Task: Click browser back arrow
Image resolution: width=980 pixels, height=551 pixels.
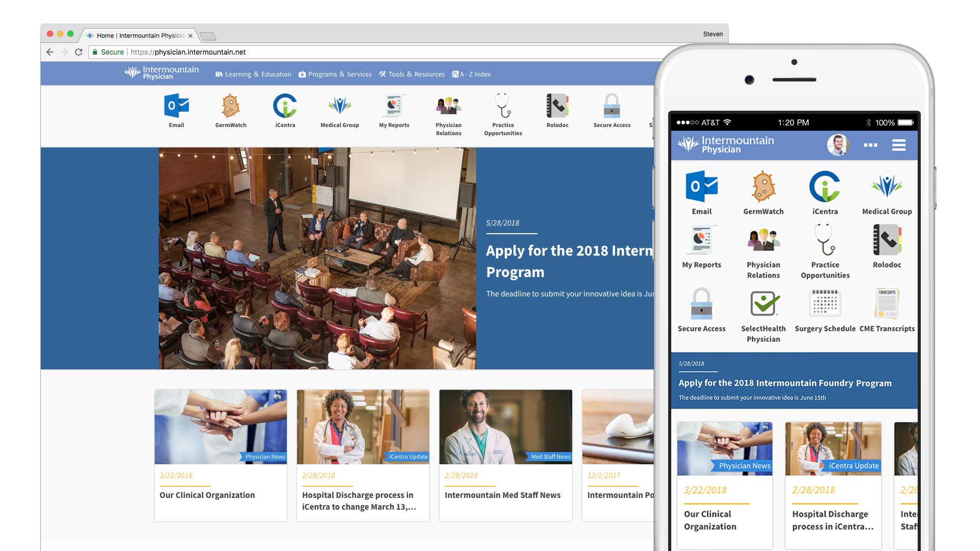Action: pos(50,52)
